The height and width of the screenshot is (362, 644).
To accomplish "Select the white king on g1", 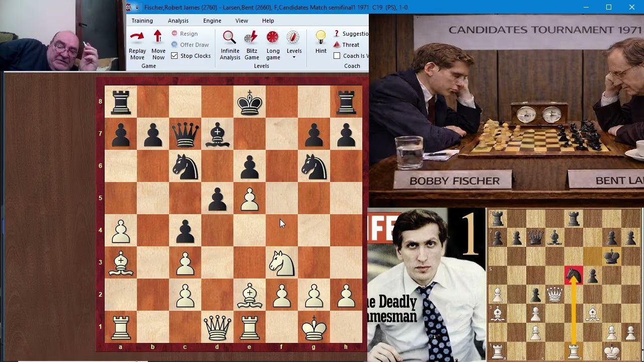I will coord(314,327).
